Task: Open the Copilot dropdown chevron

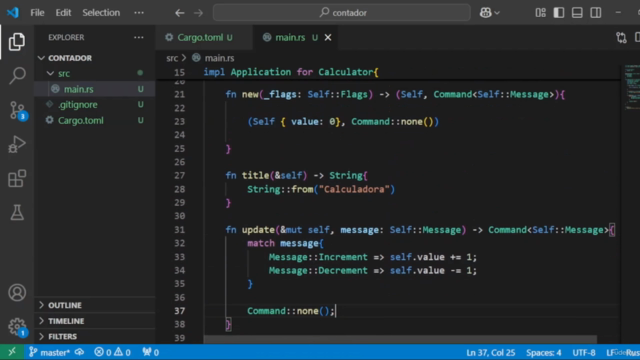Action: (x=497, y=13)
